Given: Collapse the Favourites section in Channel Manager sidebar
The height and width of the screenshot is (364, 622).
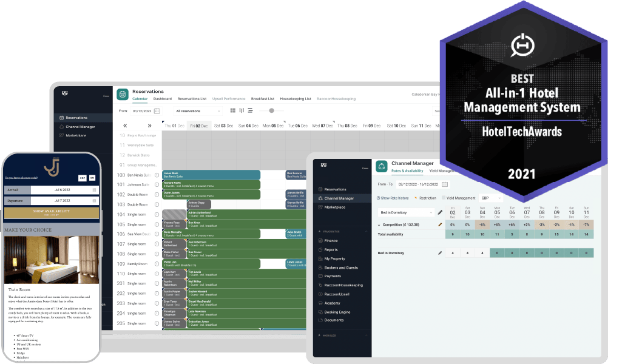Looking at the screenshot, I should click(366, 232).
